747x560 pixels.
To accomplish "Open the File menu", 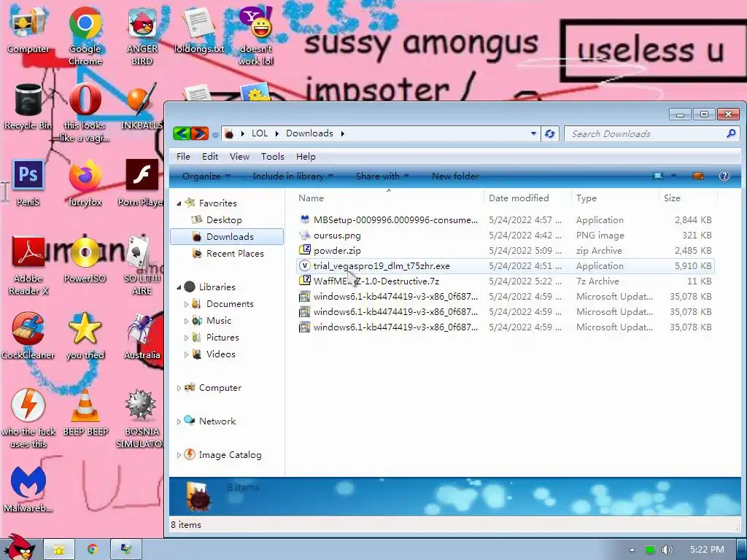I will click(x=183, y=157).
